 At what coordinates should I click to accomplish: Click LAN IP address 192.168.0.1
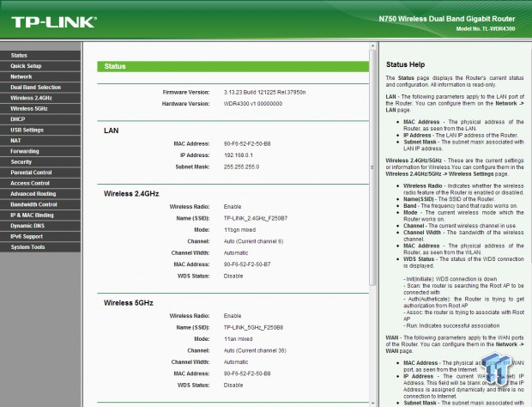[239, 155]
